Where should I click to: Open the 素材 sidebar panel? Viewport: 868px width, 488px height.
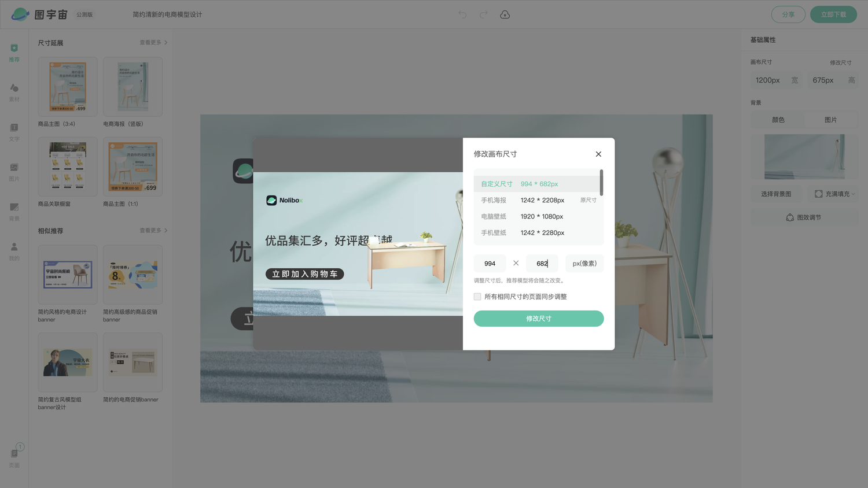(x=14, y=93)
